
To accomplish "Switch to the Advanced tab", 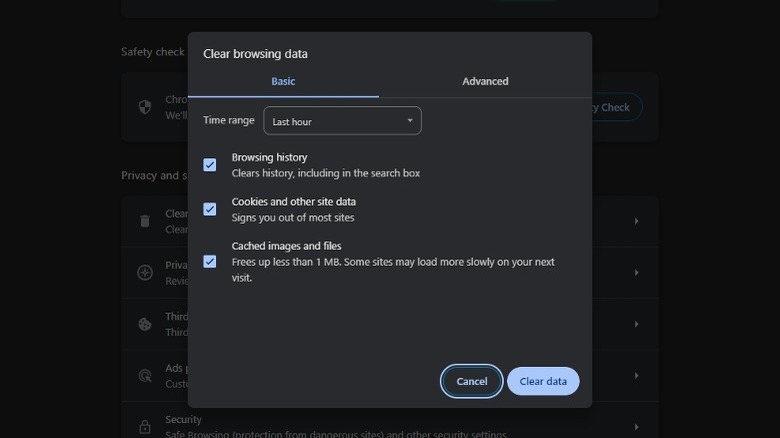I will point(485,81).
